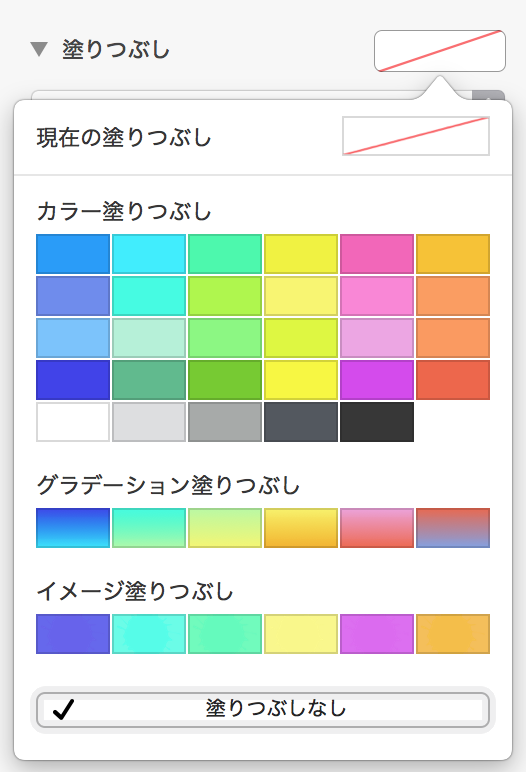This screenshot has width=526, height=772.
Task: Choose the light gray swatch in the grayscale row
Action: click(149, 422)
